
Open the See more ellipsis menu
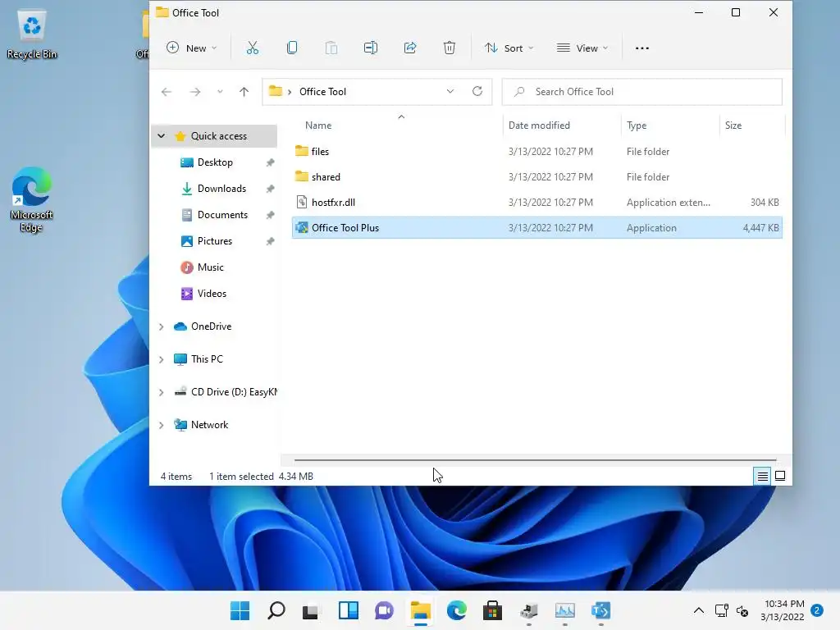[641, 48]
